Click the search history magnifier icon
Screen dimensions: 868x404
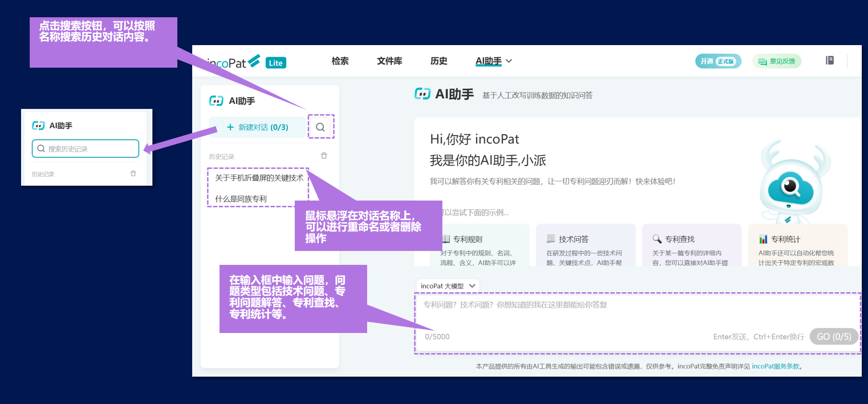(320, 127)
